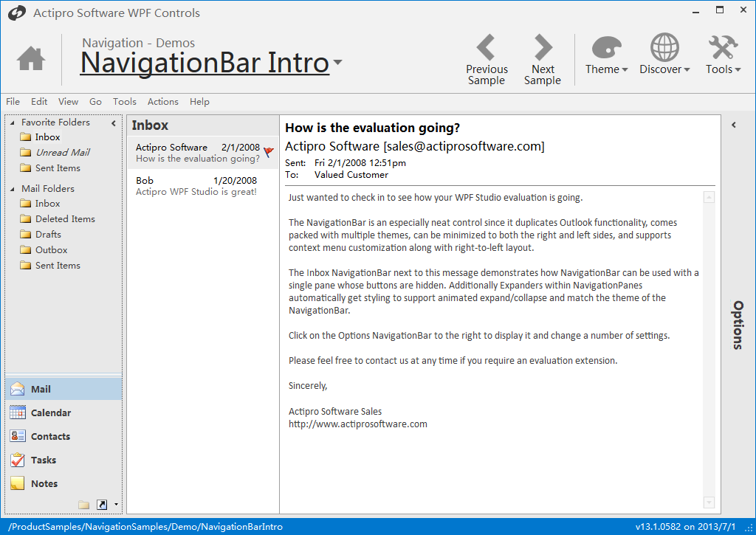Image resolution: width=756 pixels, height=535 pixels.
Task: Click the shortcuts icon at the navigation bar bottom
Action: [x=102, y=505]
